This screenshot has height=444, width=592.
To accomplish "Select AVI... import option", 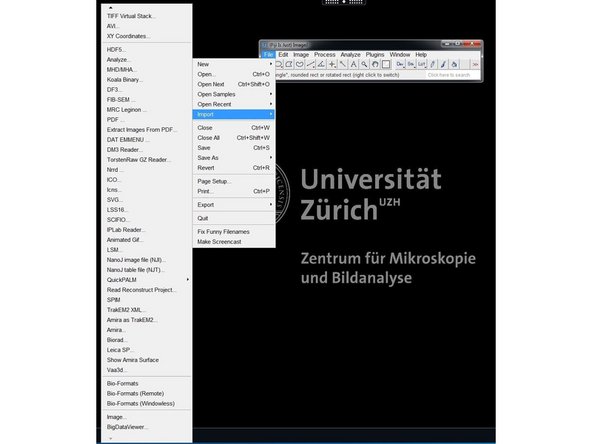I will (x=147, y=26).
